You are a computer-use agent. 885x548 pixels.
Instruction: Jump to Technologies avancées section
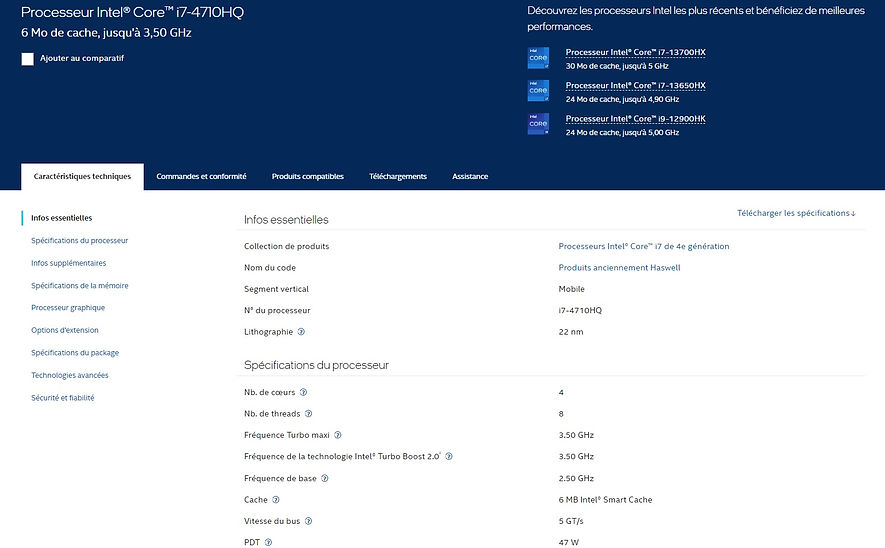tap(69, 375)
